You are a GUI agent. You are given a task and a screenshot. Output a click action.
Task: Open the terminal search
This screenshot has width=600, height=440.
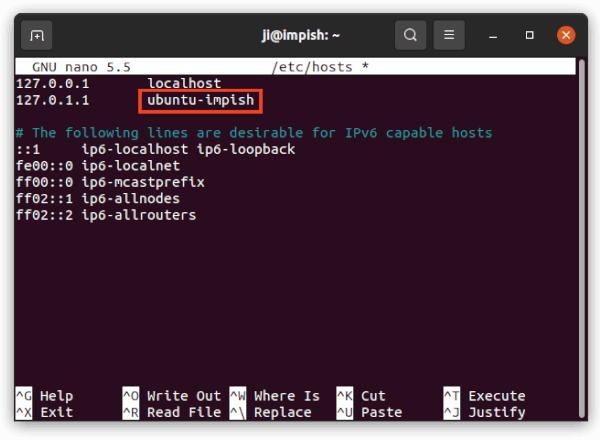click(410, 35)
